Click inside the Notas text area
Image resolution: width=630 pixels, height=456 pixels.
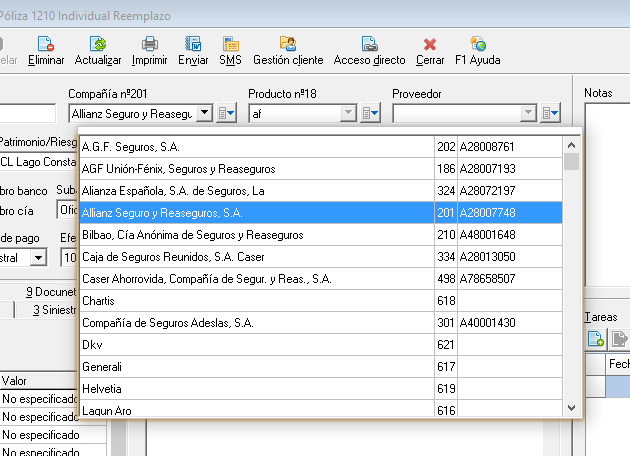[x=608, y=195]
